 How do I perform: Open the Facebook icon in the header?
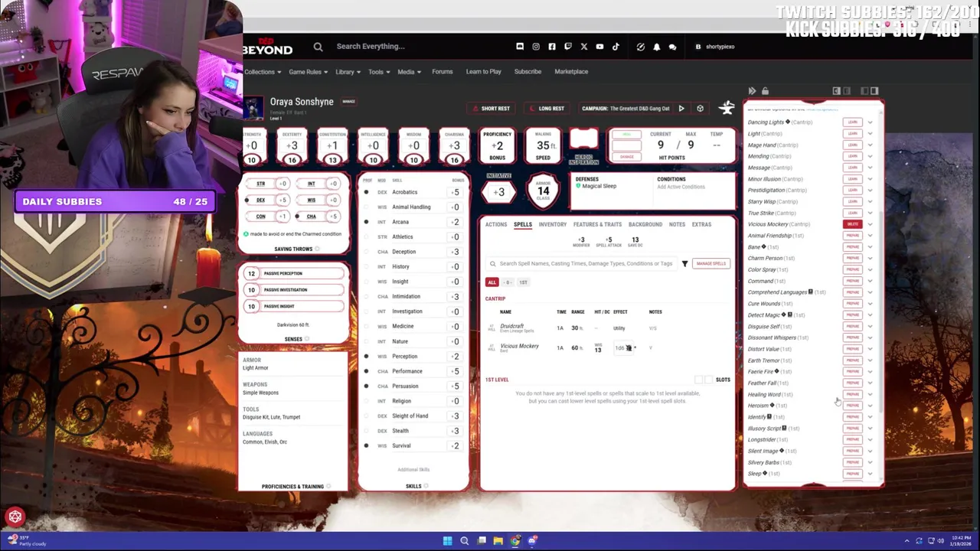click(x=552, y=47)
